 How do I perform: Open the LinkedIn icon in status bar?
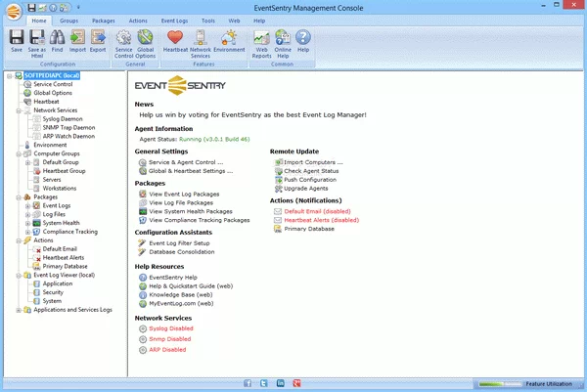(281, 383)
